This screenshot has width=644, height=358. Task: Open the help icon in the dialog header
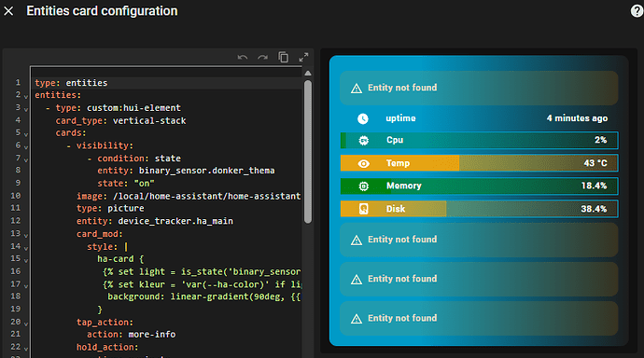point(637,11)
